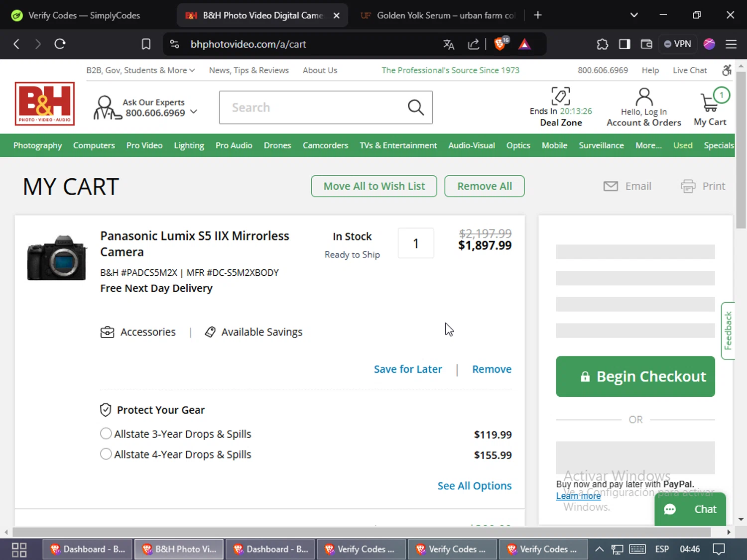Toggle the Brave VPN button

[677, 44]
